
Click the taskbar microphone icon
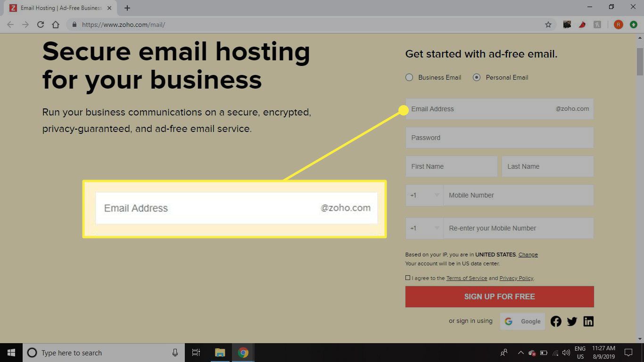[175, 353]
